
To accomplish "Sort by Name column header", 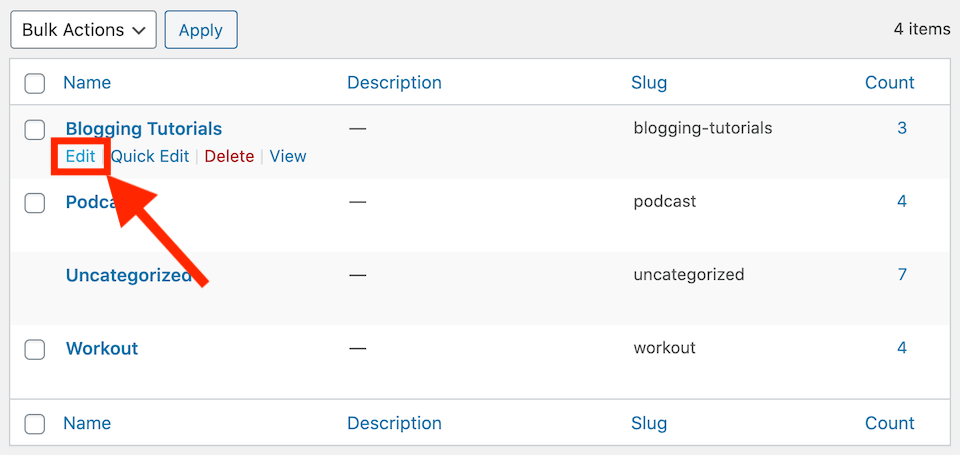I will tap(87, 83).
